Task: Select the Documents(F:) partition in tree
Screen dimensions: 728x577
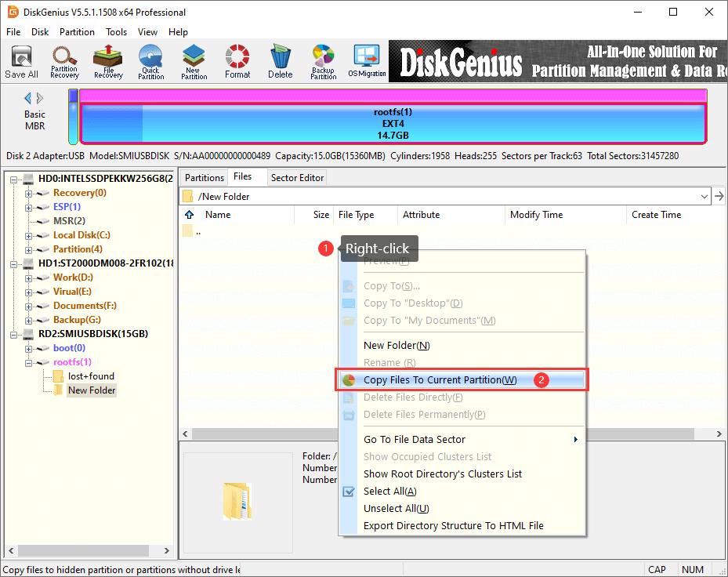Action: [x=85, y=306]
